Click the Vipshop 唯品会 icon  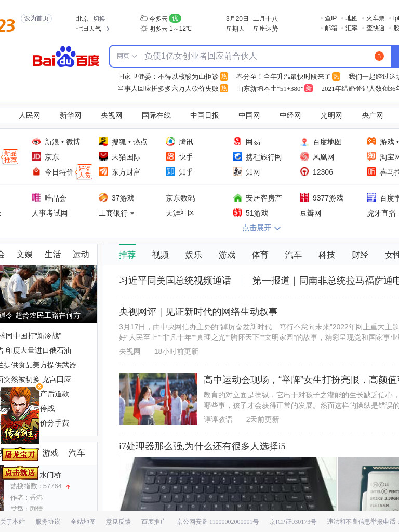[36, 197]
